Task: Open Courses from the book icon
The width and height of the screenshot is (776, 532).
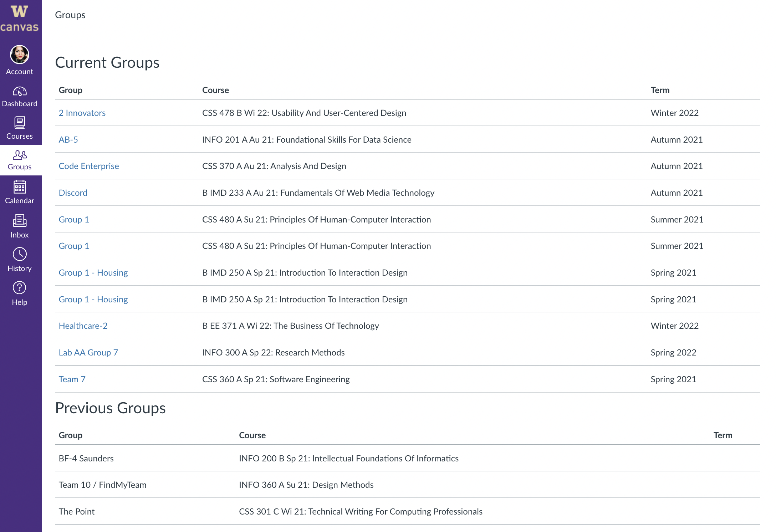Action: pos(20,123)
